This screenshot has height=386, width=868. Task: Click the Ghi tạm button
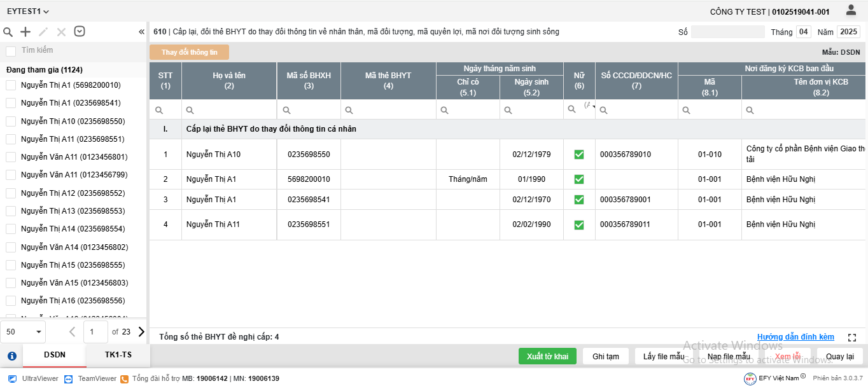605,356
